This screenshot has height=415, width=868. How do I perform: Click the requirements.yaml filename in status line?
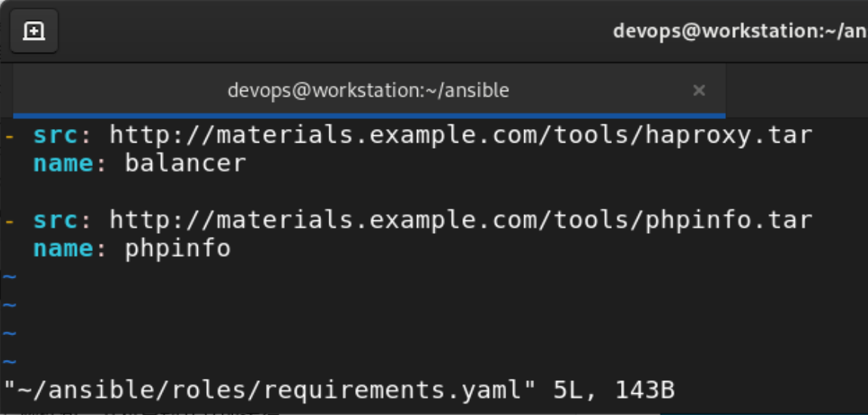[393, 392]
